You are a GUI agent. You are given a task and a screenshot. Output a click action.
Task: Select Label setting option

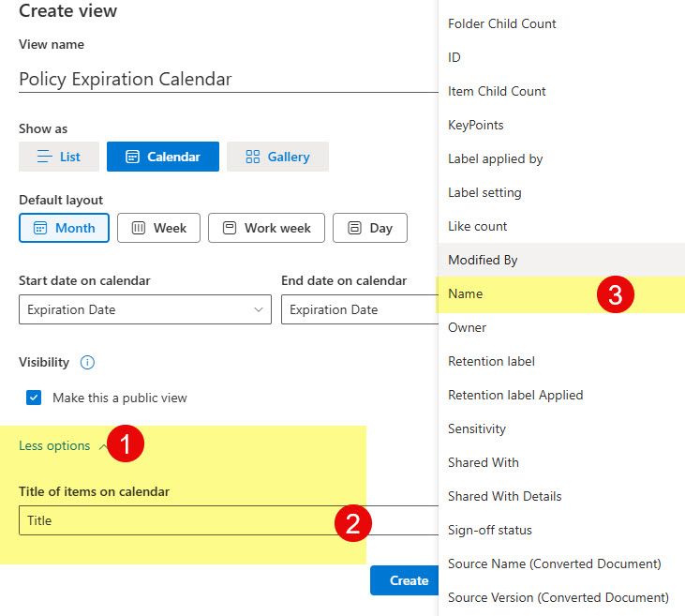point(561,192)
